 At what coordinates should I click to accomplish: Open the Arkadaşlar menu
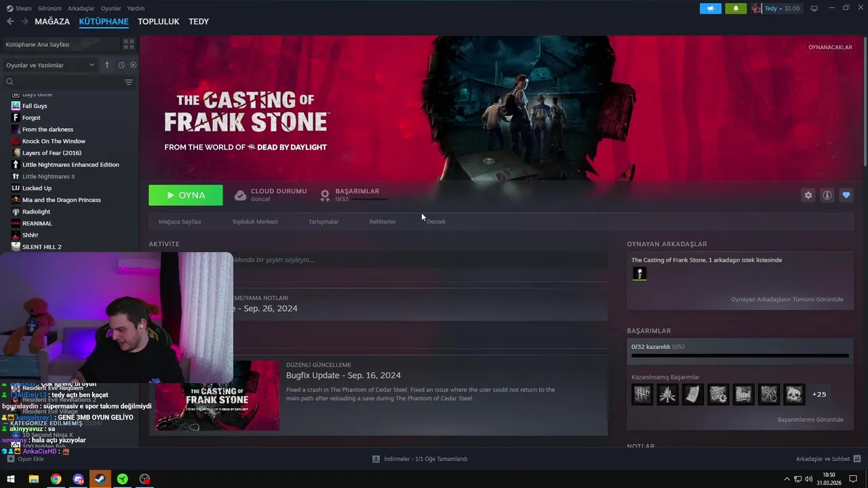(81, 9)
